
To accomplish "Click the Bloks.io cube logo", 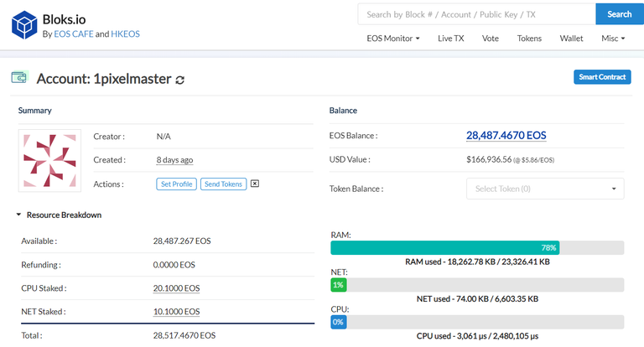I will tap(24, 25).
